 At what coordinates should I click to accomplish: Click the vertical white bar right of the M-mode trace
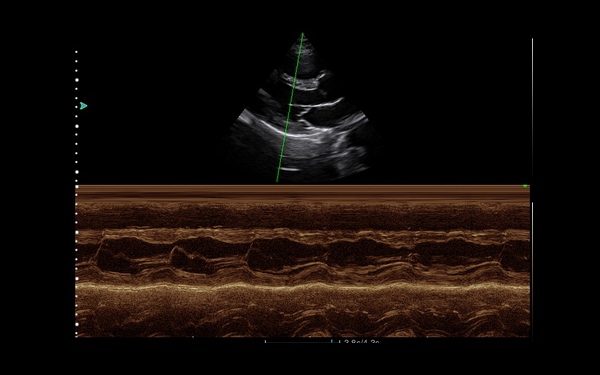[532, 269]
